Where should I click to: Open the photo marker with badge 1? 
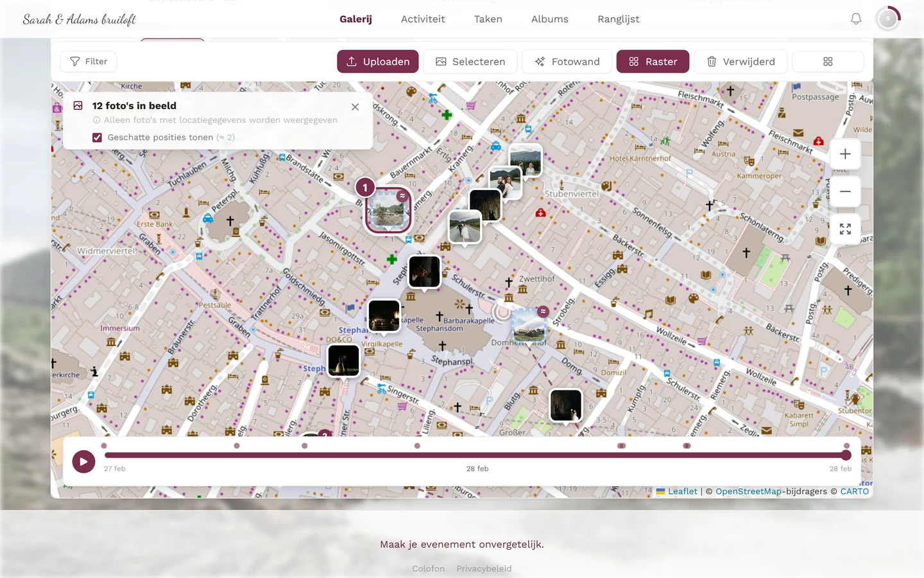(x=388, y=210)
